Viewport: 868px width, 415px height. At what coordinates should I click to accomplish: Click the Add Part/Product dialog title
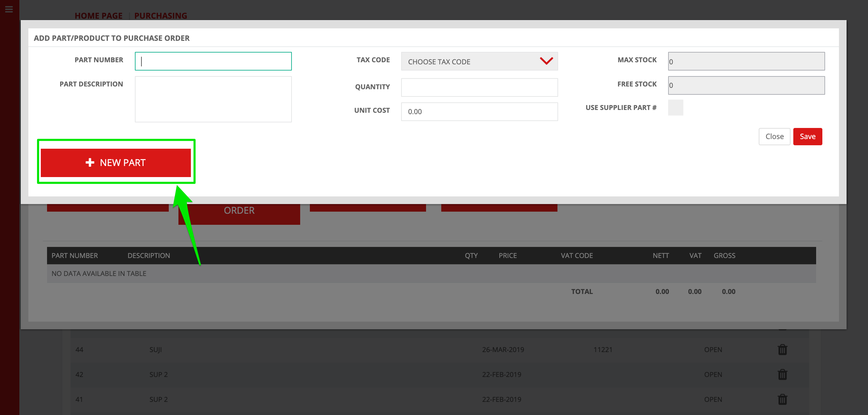coord(112,38)
